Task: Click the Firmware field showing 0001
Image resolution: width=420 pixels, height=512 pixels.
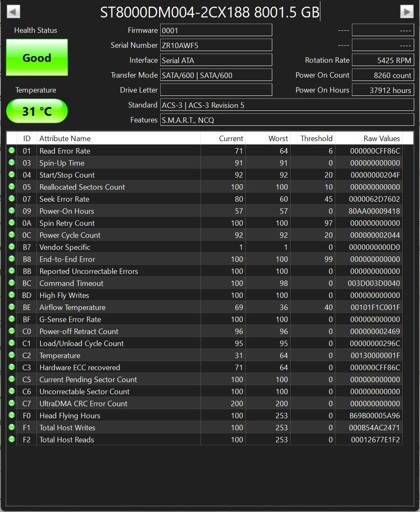Action: click(x=216, y=30)
